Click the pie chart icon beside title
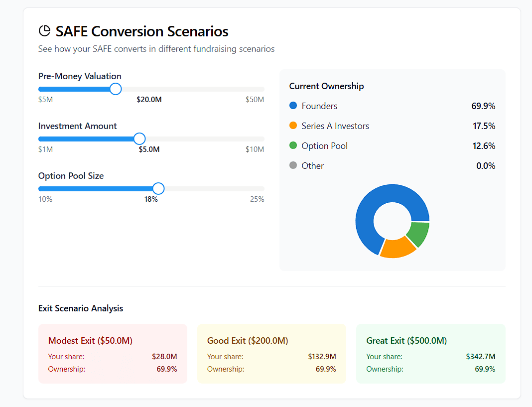Image resolution: width=532 pixels, height=407 pixels. [x=44, y=31]
